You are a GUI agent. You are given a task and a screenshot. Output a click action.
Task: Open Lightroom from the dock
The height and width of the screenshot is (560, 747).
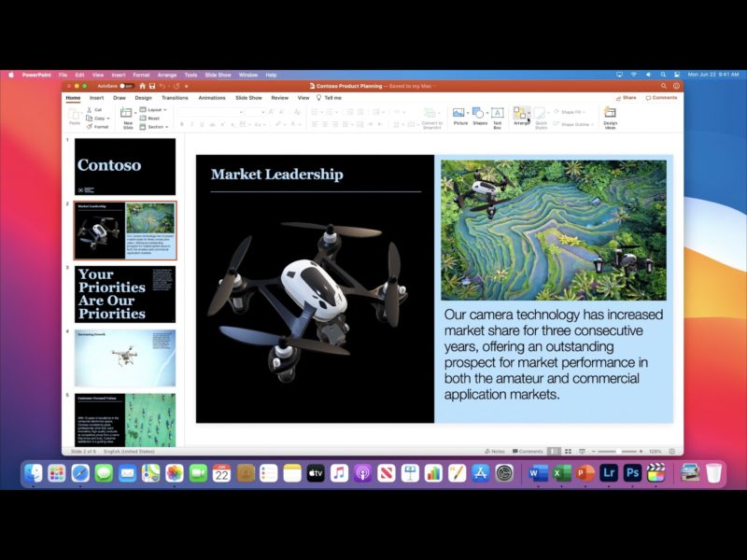[609, 473]
